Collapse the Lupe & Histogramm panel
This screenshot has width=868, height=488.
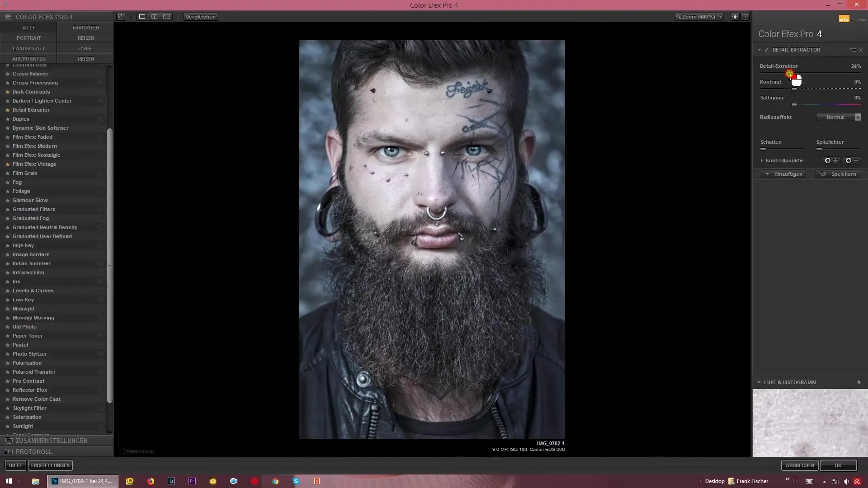click(759, 382)
